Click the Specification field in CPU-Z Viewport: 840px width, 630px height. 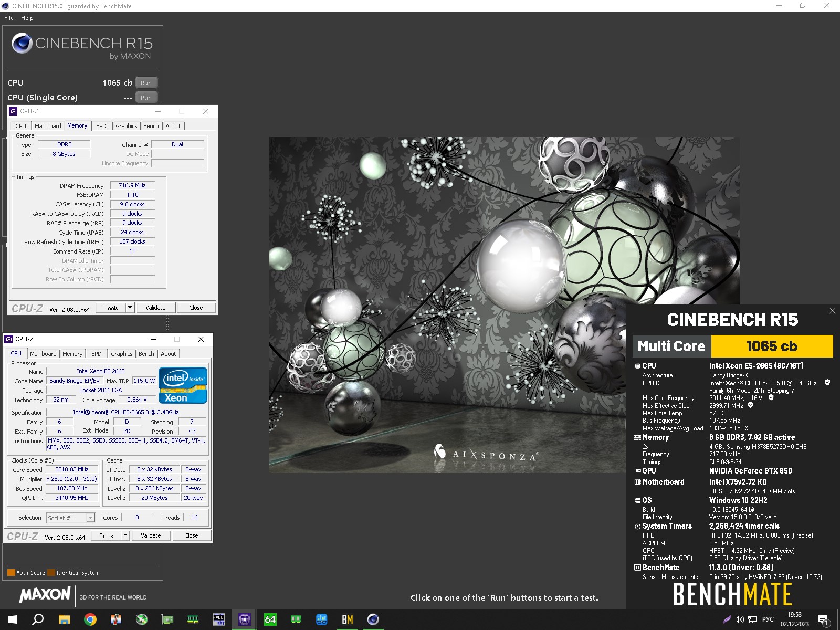pyautogui.click(x=126, y=412)
